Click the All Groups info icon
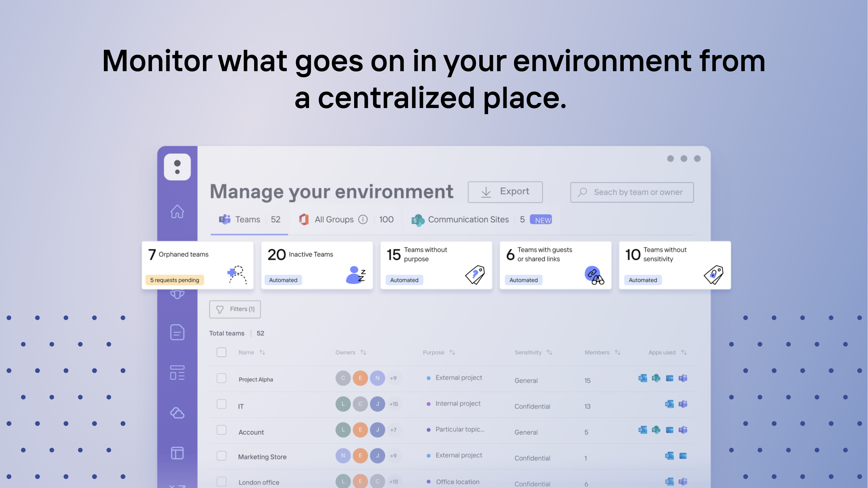Viewport: 868px width, 488px height. pyautogui.click(x=363, y=220)
